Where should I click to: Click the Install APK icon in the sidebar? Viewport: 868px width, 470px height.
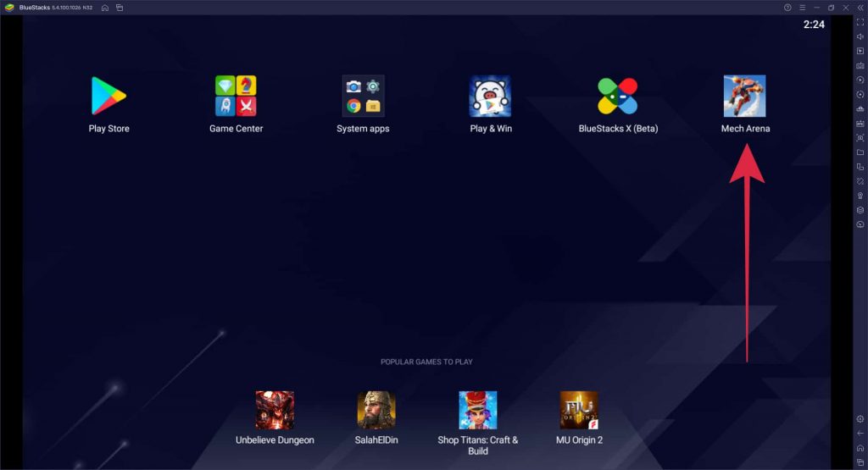click(x=860, y=124)
